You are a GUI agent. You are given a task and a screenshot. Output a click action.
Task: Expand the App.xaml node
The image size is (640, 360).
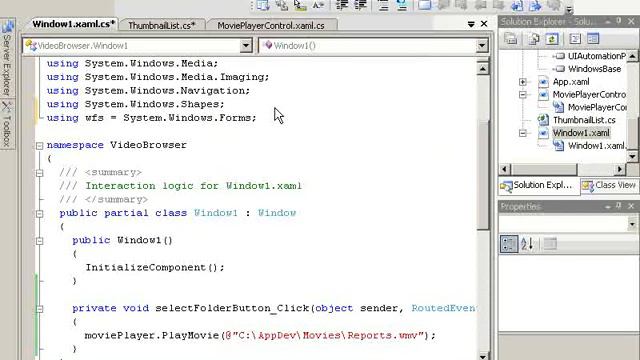[x=522, y=82]
